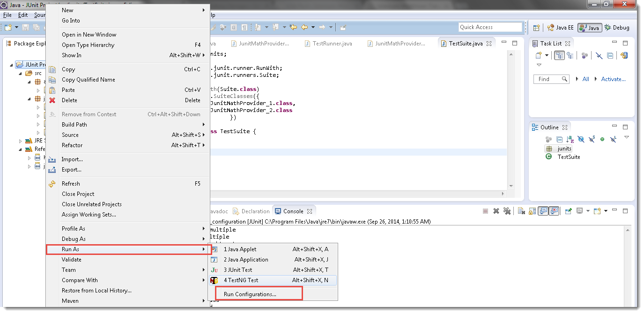The image size is (644, 314).
Task: Open the Edit menu
Action: coord(23,15)
